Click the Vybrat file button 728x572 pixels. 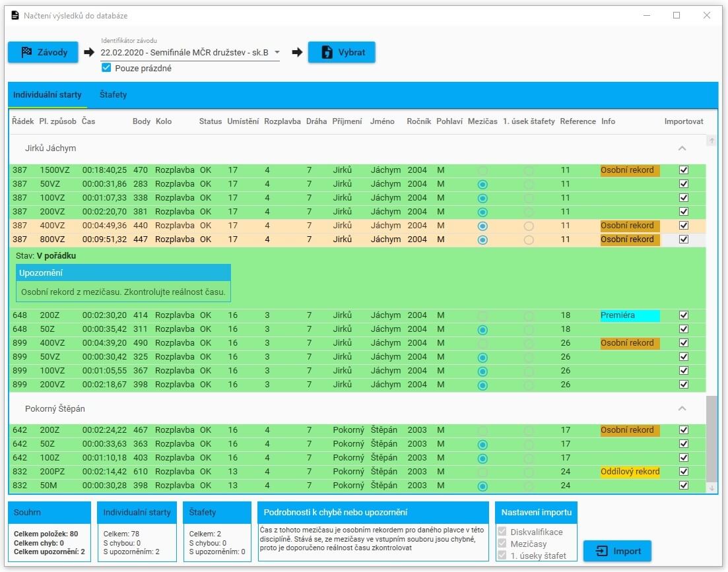pyautogui.click(x=341, y=52)
